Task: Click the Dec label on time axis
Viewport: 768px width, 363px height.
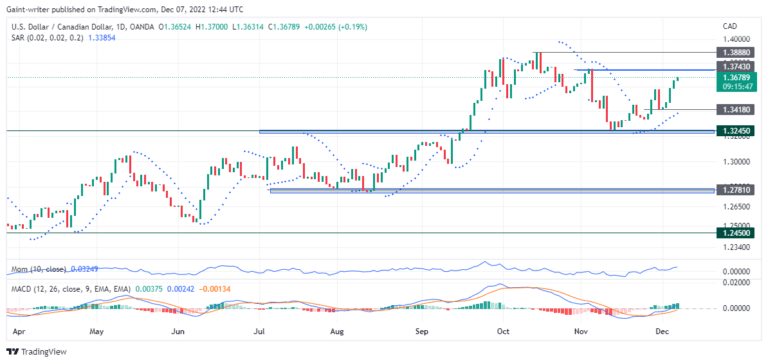Action: (661, 332)
